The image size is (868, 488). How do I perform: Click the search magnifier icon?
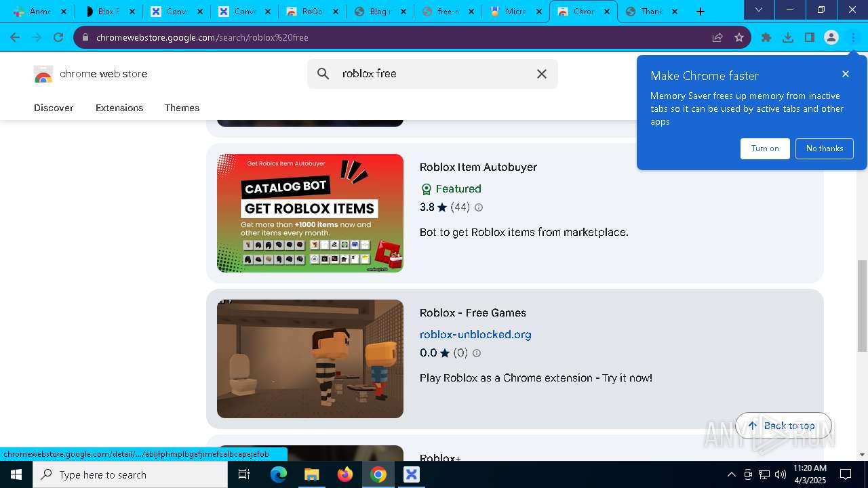coord(323,74)
